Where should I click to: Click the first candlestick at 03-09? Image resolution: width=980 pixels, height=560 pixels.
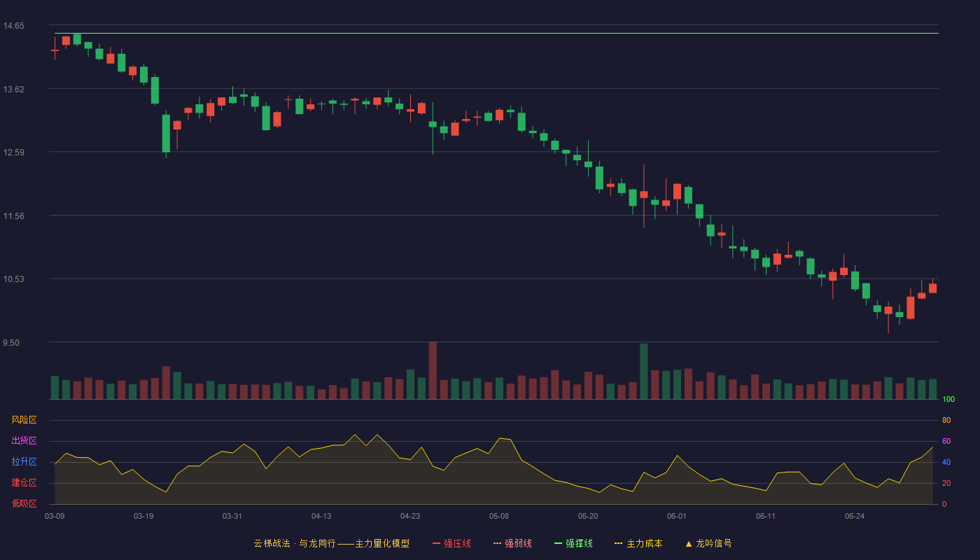tap(55, 50)
